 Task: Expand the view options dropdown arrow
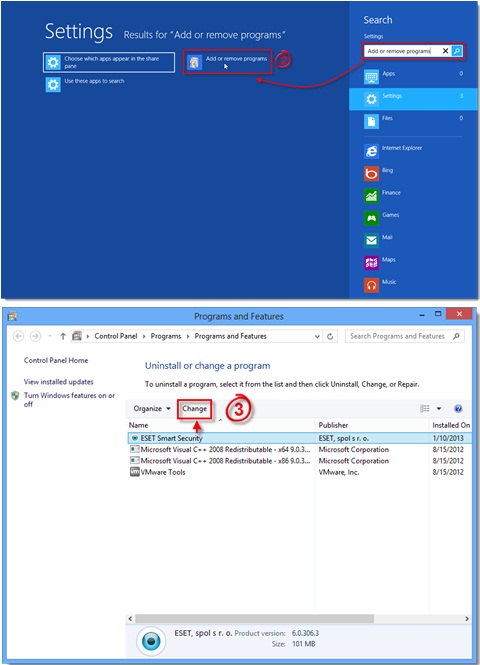click(x=439, y=408)
